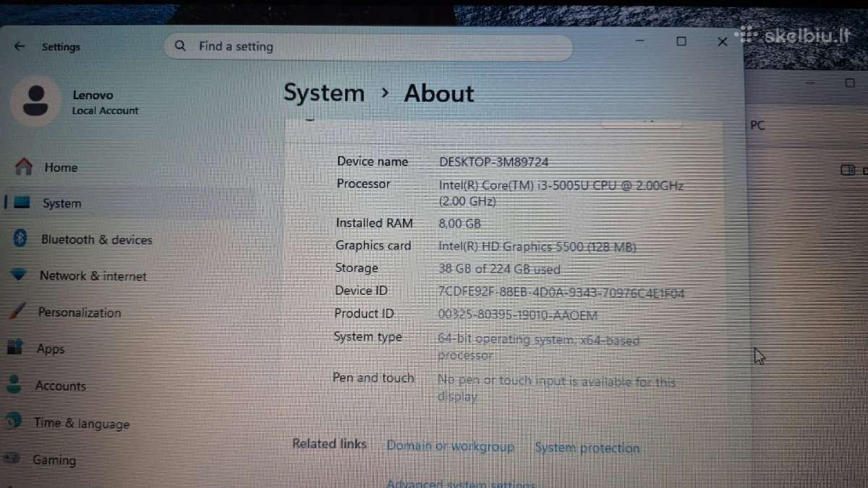The height and width of the screenshot is (488, 868).
Task: Maximize the Settings window
Action: coord(681,41)
